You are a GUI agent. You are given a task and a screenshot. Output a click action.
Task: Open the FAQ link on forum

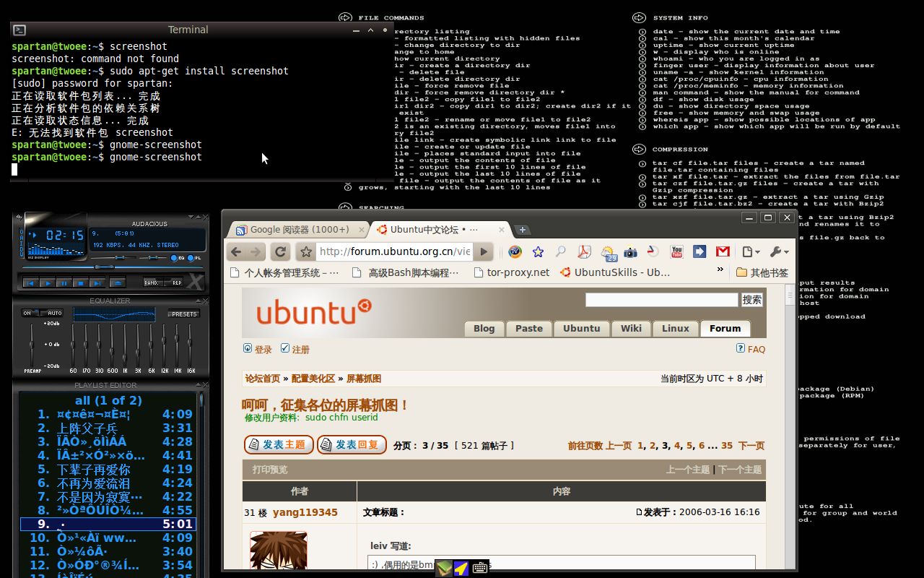point(751,349)
